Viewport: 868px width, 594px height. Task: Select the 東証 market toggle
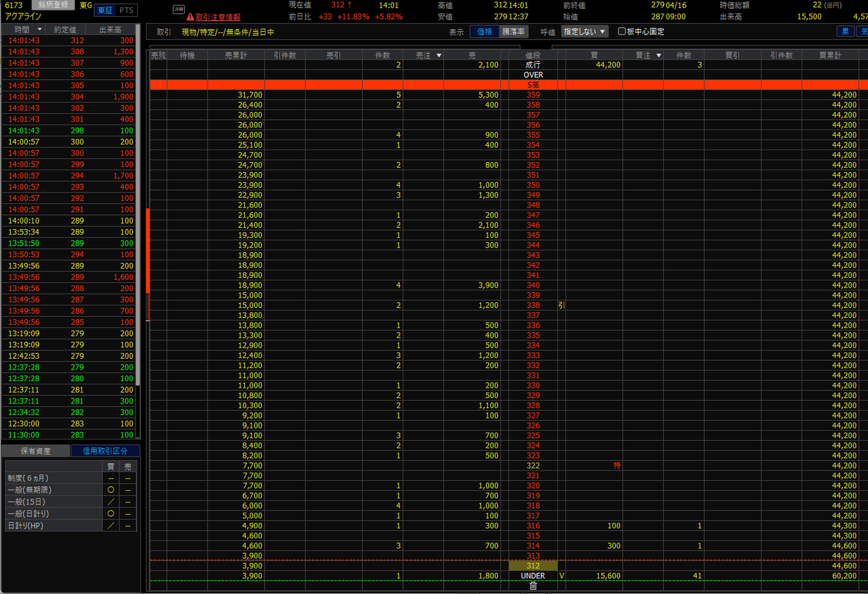104,10
